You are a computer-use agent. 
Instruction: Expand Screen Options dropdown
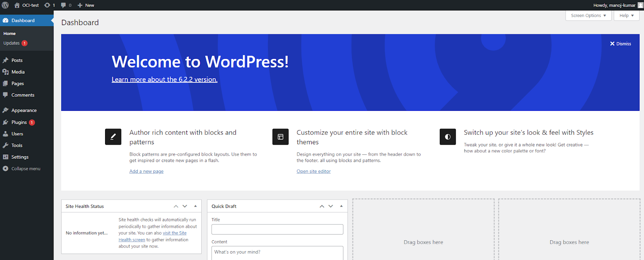click(x=588, y=16)
